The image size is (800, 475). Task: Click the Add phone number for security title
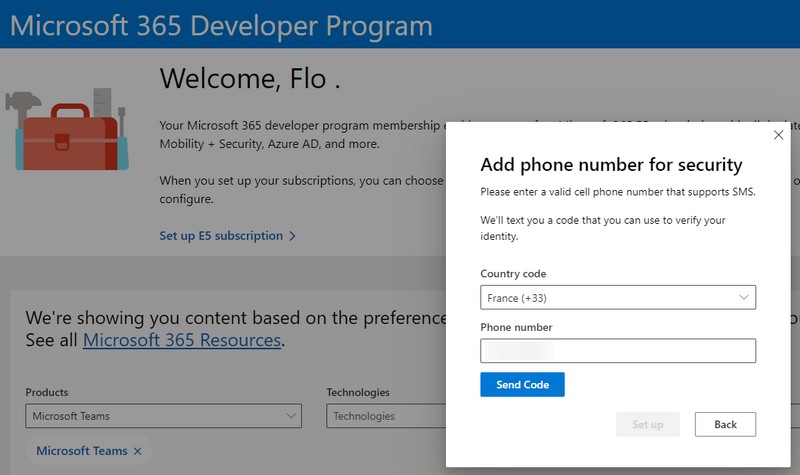(611, 165)
